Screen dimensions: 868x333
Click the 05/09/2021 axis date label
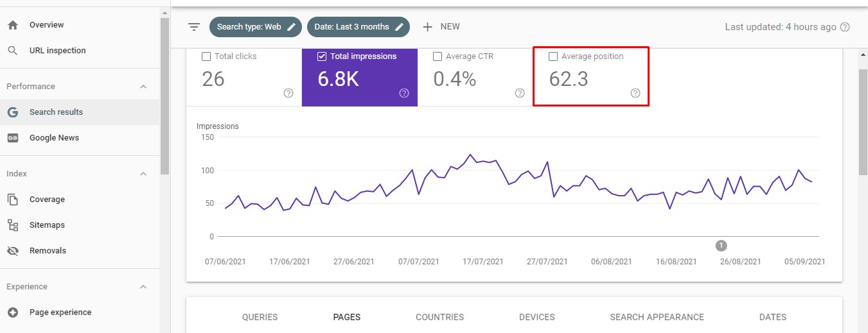click(804, 262)
